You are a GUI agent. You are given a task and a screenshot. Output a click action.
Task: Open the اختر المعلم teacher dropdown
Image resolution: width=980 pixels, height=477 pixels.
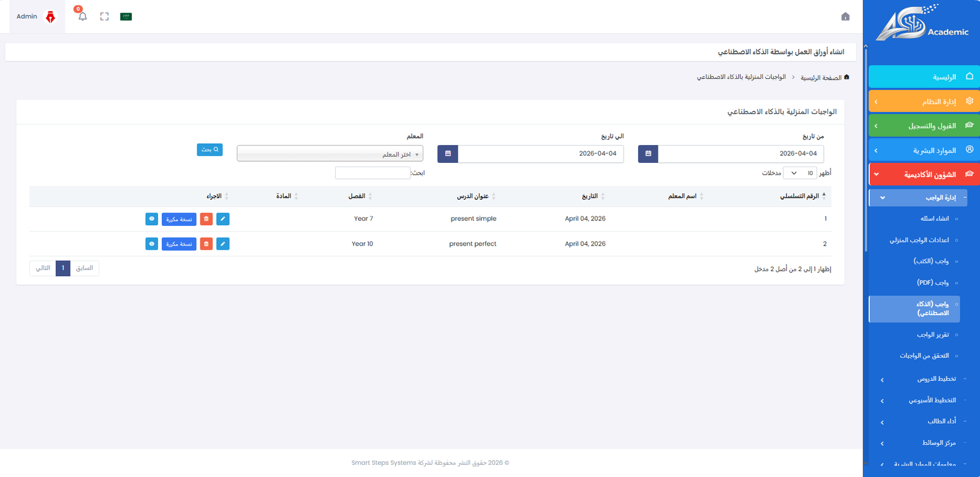coord(330,154)
